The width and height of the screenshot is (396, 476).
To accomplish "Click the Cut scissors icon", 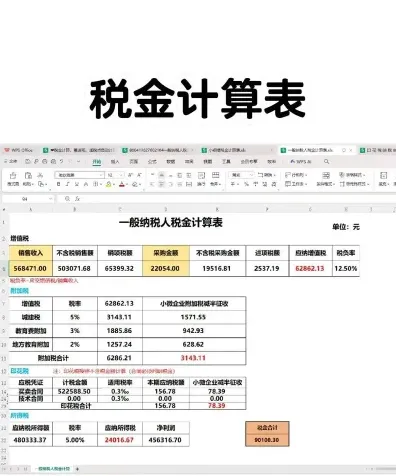I will (x=40, y=175).
